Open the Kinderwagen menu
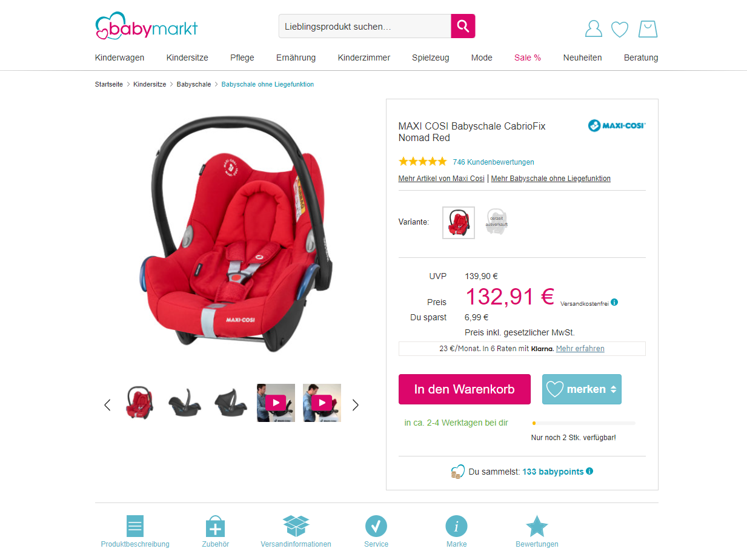 coord(119,58)
